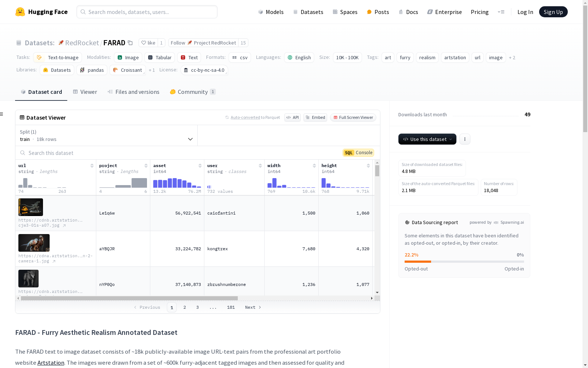Click the csv format tag
Screen dimensions: 588x368
240,57
